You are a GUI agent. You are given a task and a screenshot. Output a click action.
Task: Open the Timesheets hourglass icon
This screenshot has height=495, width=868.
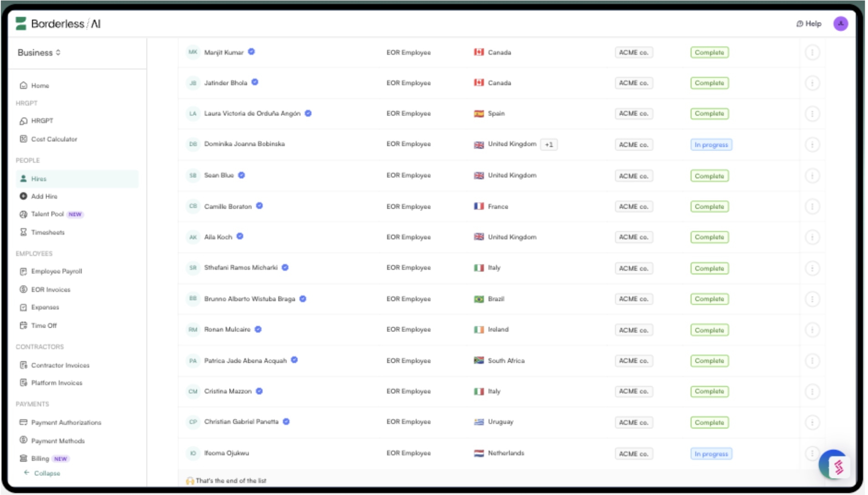click(x=23, y=232)
